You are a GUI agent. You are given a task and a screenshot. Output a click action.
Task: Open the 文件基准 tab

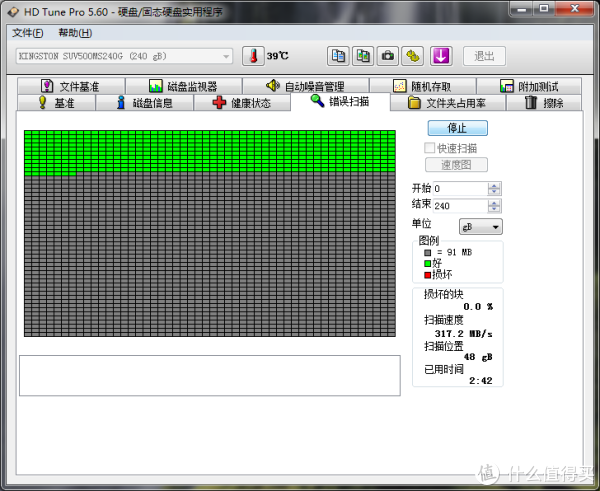point(71,86)
